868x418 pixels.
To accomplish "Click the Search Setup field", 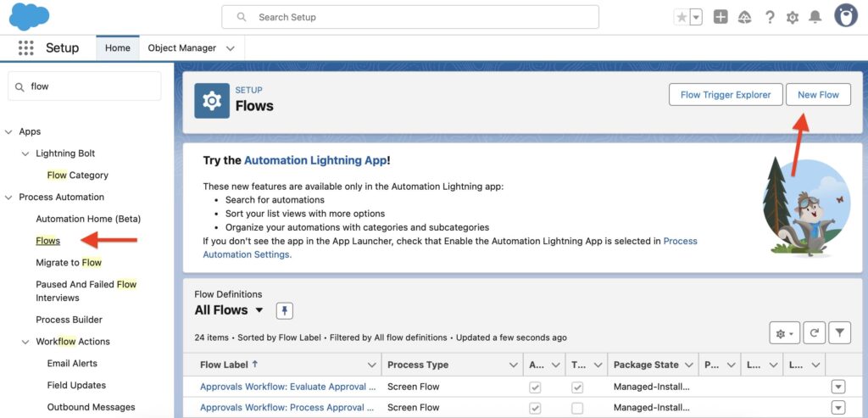I will 410,17.
